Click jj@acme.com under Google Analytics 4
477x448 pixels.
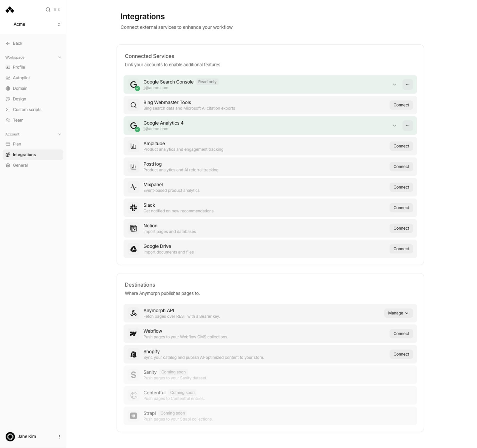(156, 129)
